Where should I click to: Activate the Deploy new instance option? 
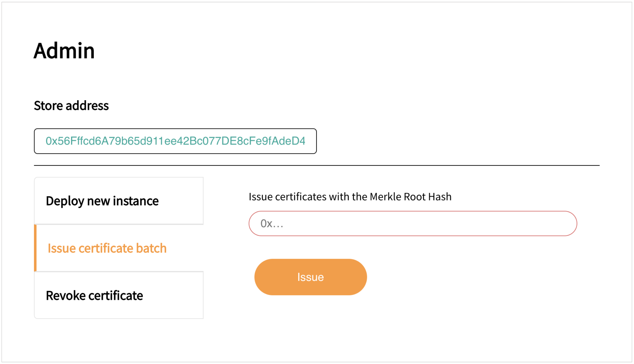click(x=103, y=201)
